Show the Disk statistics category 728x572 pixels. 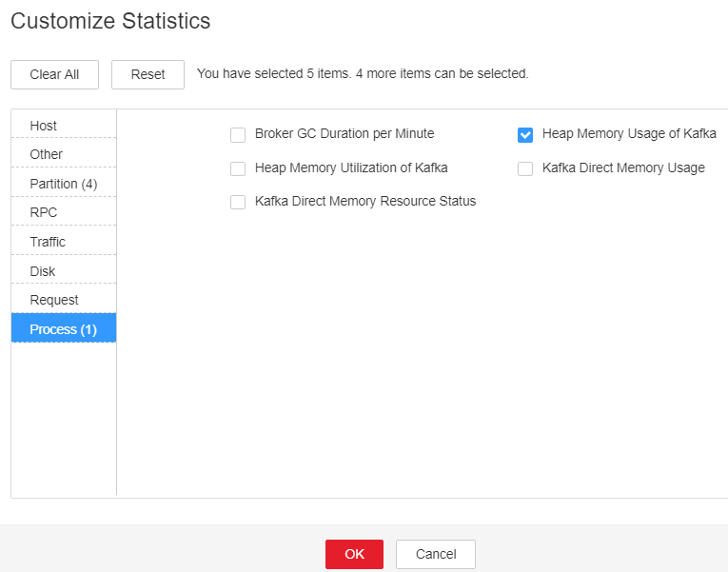click(x=64, y=270)
